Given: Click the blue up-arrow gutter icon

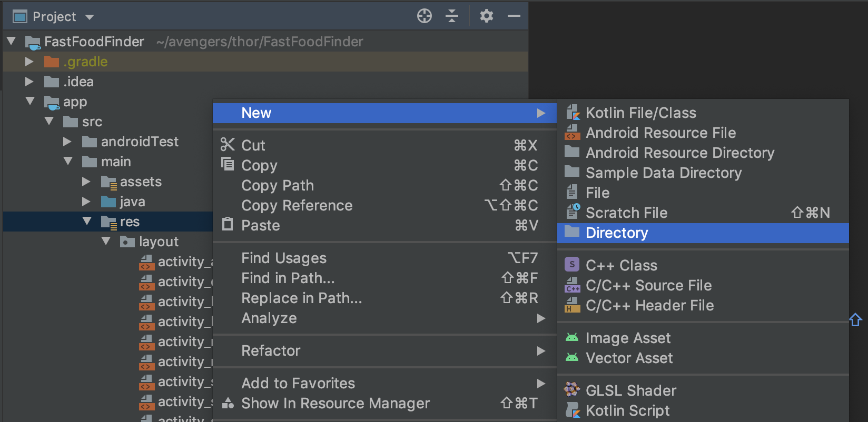Looking at the screenshot, I should click(x=855, y=319).
